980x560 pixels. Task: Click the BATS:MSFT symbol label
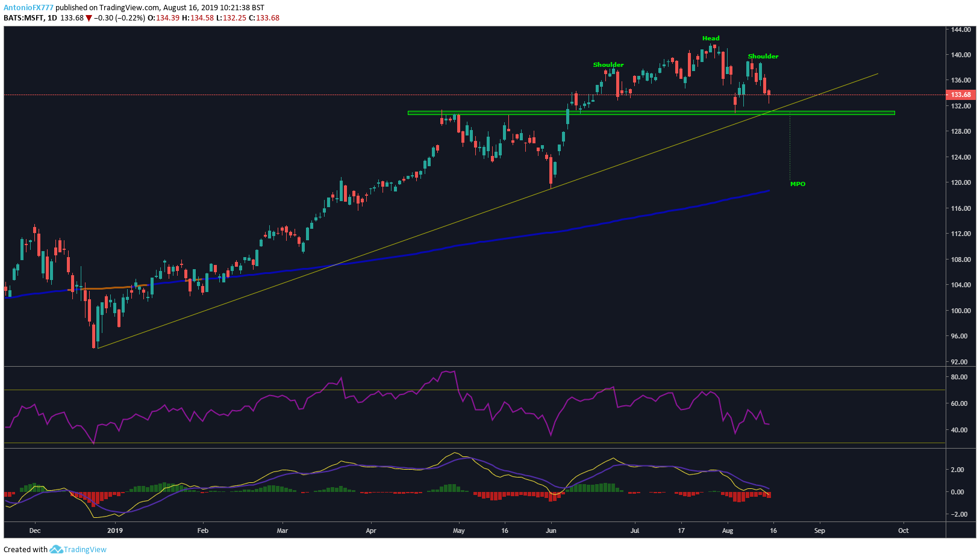pyautogui.click(x=24, y=18)
